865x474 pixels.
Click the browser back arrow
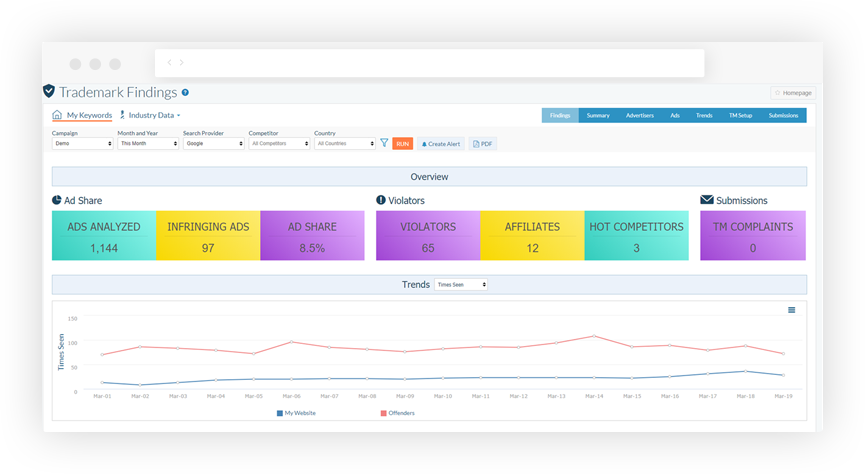(x=169, y=62)
